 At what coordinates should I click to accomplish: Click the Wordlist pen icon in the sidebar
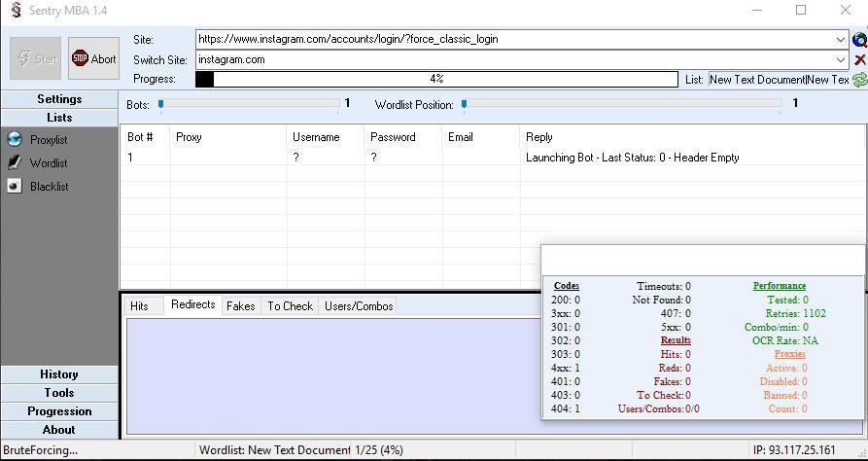pos(15,162)
